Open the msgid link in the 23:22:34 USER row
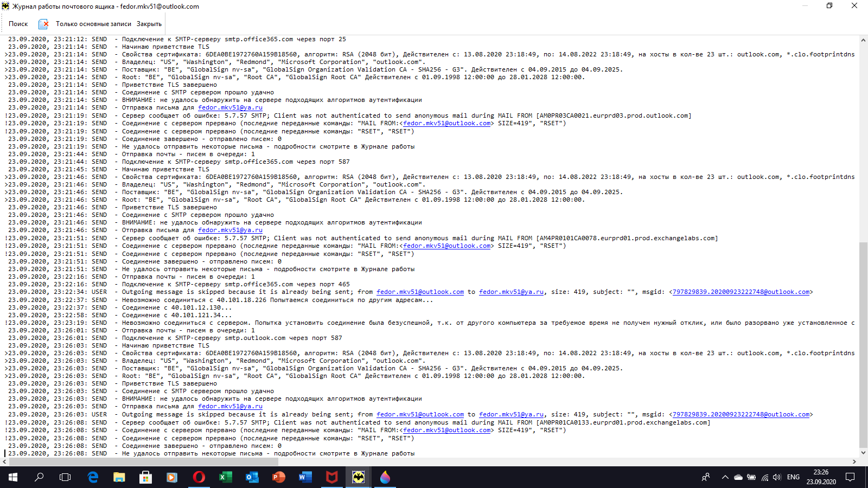The height and width of the screenshot is (488, 868). pos(741,292)
